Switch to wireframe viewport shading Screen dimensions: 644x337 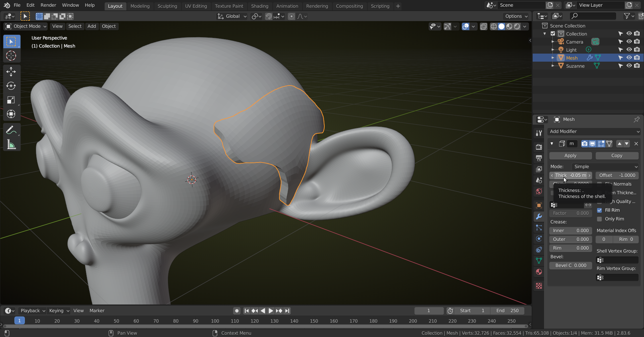[x=494, y=26]
